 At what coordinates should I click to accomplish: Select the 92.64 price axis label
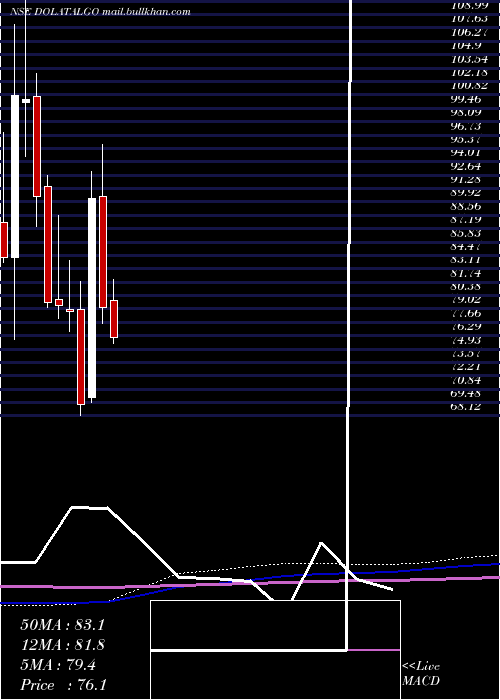coord(466,166)
